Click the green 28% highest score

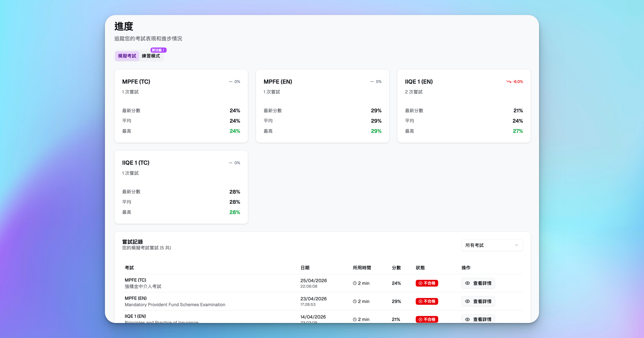pyautogui.click(x=235, y=212)
